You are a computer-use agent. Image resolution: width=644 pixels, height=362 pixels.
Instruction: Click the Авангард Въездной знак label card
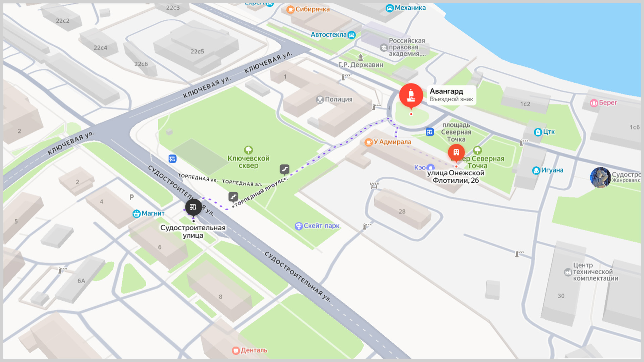tap(451, 95)
